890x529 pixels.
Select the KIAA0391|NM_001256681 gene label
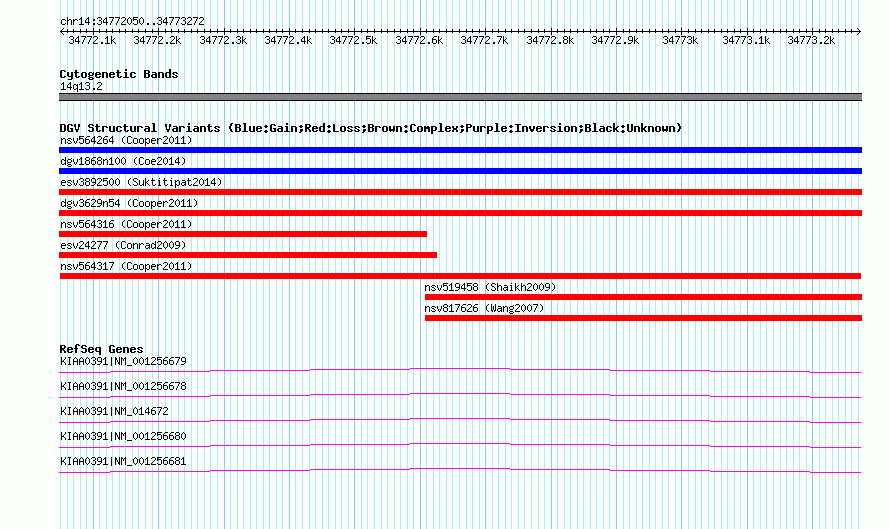tap(123, 461)
